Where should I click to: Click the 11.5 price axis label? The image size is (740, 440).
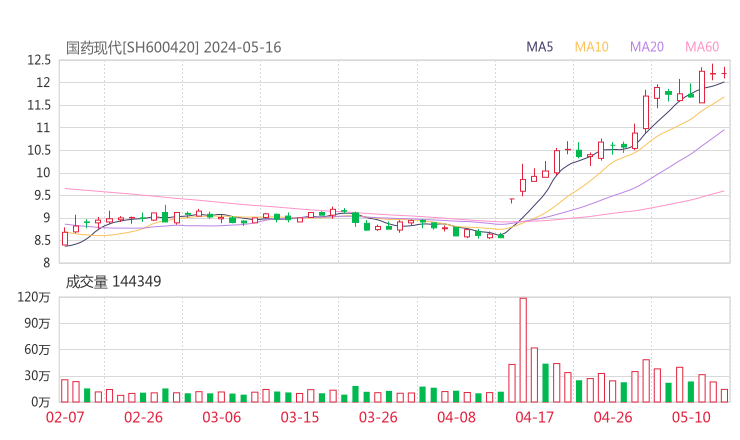(39, 105)
